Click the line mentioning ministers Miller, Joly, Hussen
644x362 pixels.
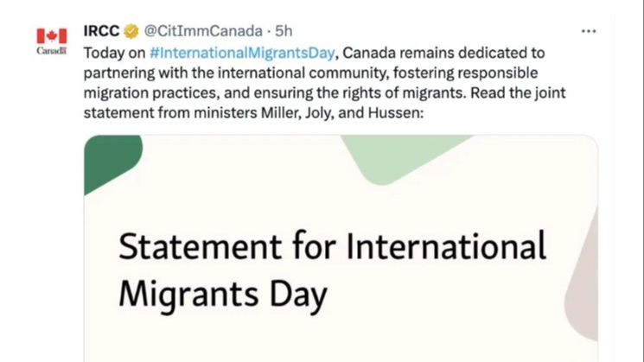[x=253, y=113]
